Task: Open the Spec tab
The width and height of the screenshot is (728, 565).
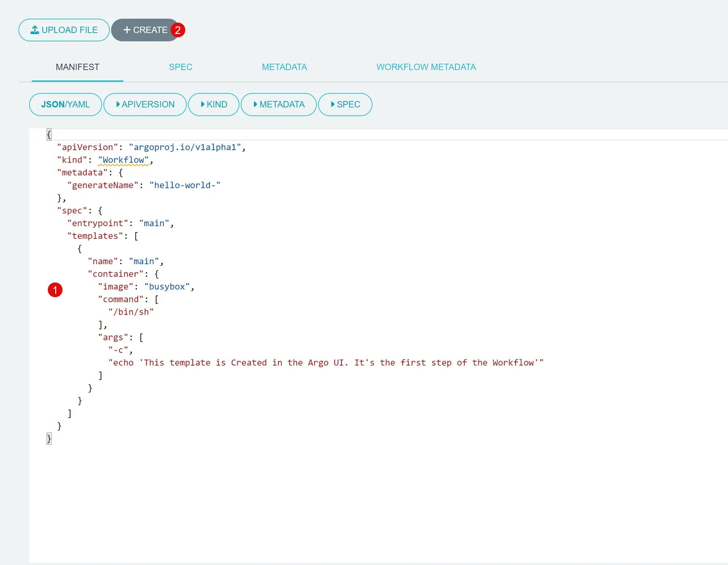Action: [180, 67]
